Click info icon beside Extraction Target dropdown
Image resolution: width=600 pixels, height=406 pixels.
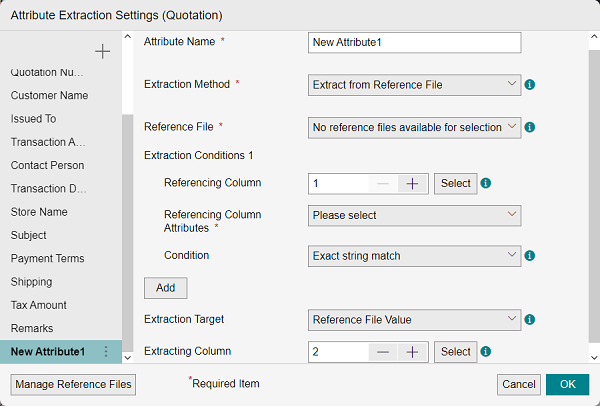(530, 320)
